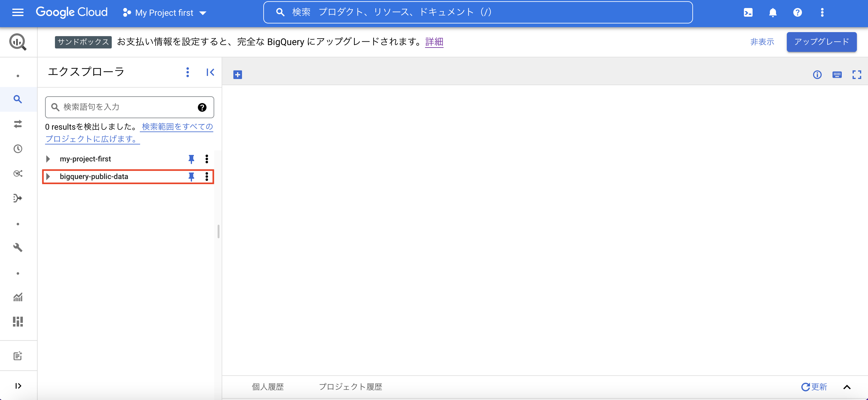
Task: Click the アップグレード button
Action: click(821, 42)
